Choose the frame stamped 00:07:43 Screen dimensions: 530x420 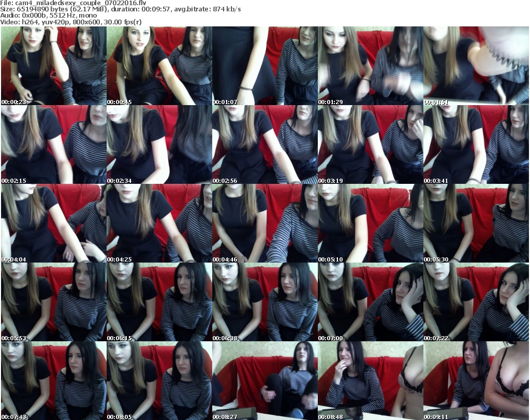[54, 381]
